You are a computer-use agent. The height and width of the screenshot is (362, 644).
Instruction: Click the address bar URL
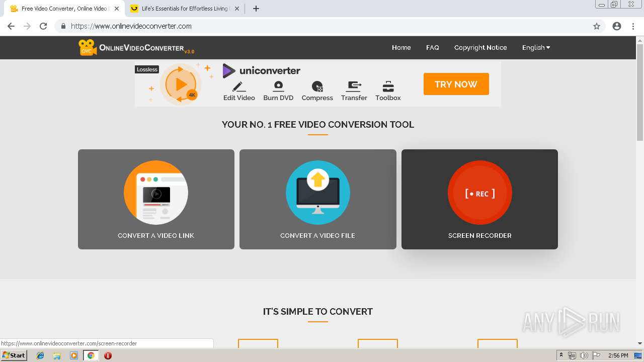(131, 26)
